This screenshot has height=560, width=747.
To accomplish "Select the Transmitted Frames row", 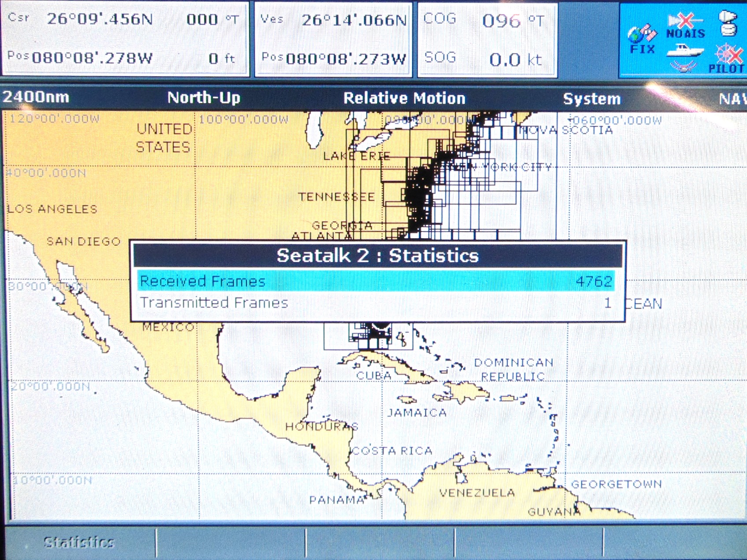I will [377, 303].
